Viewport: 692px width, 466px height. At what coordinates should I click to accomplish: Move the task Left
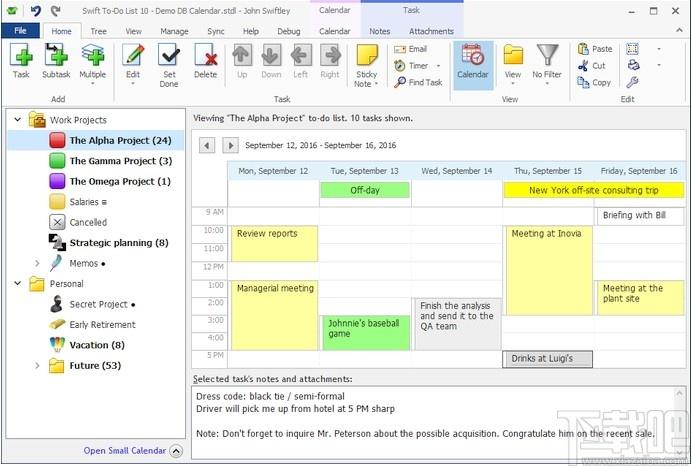301,62
